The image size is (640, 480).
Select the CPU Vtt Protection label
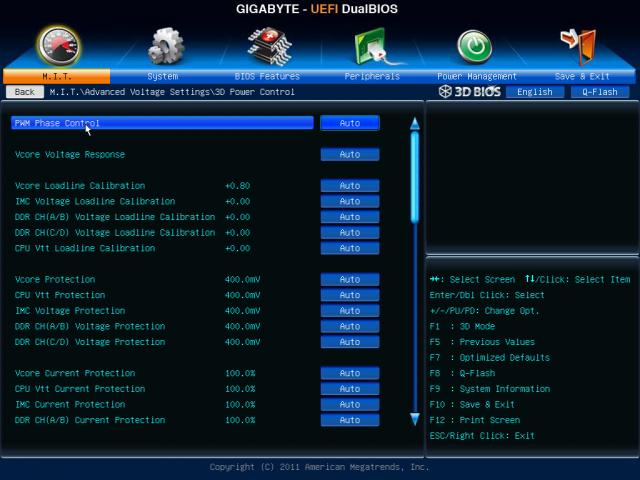tap(60, 295)
